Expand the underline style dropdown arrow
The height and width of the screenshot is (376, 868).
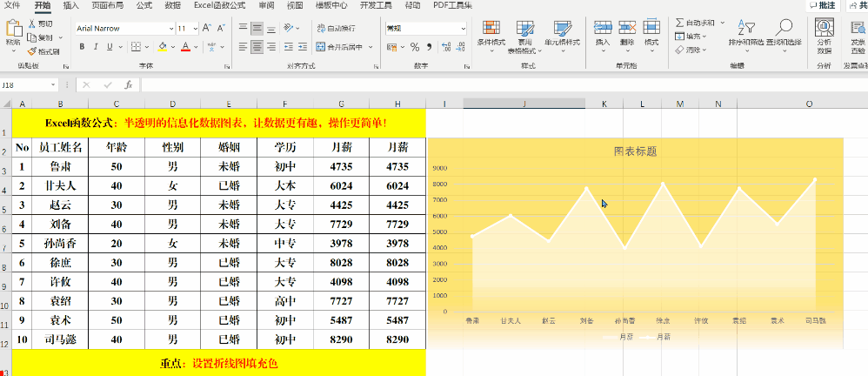120,46
